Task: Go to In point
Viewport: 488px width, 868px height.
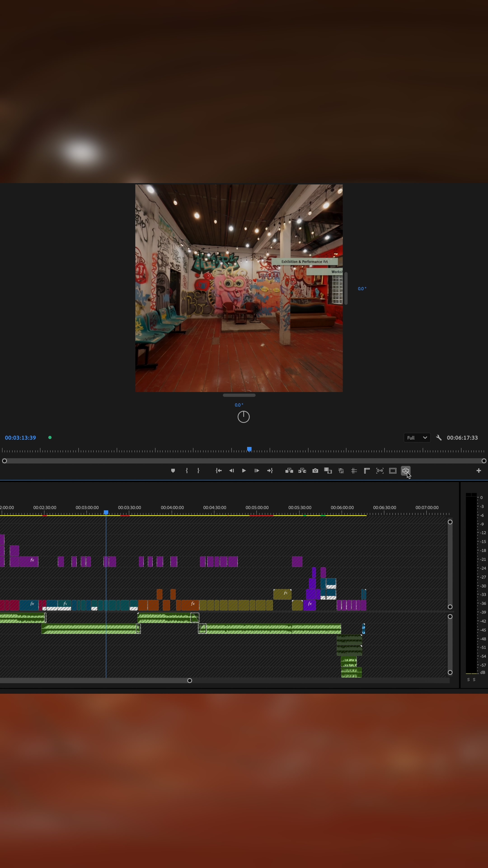Action: 218,471
